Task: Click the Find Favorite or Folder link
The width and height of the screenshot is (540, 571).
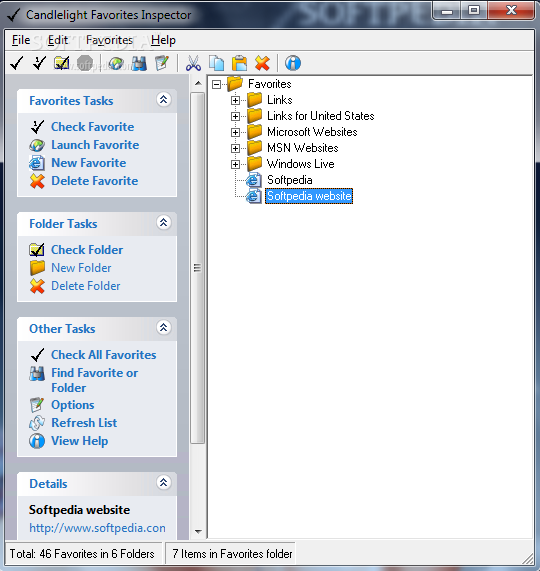Action: coord(95,380)
